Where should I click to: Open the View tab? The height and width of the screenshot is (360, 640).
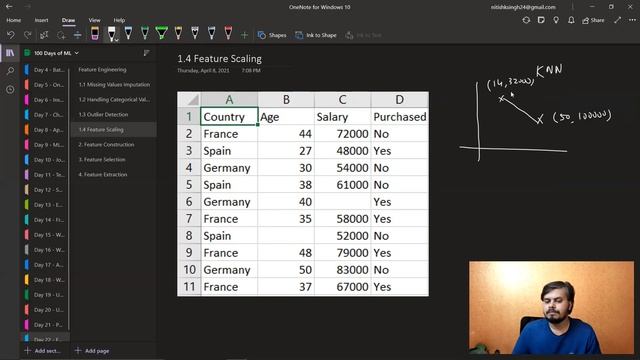(x=94, y=20)
